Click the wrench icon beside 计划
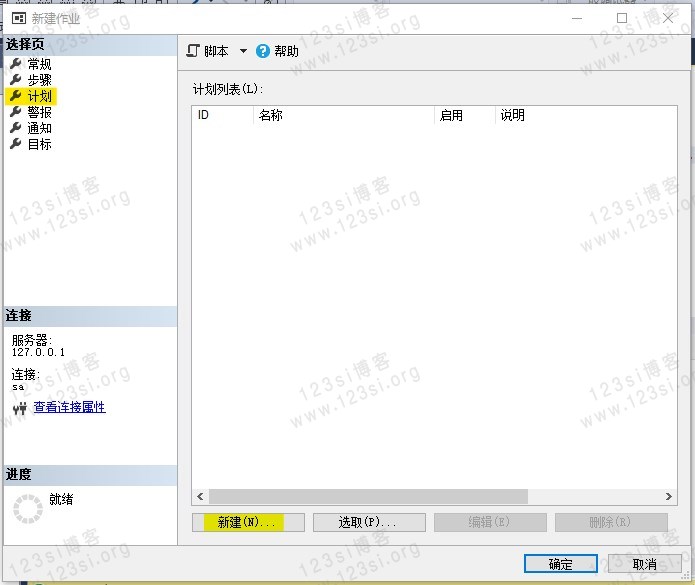This screenshot has height=585, width=695. [x=16, y=96]
